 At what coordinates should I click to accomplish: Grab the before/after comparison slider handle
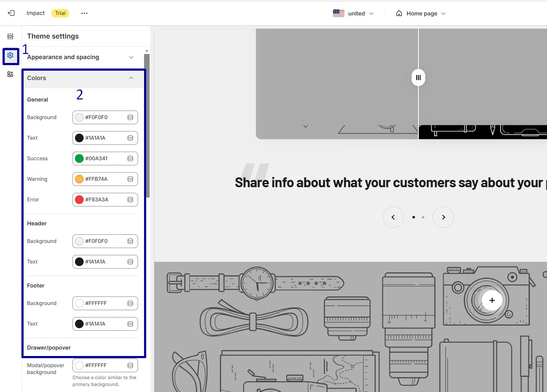[418, 78]
